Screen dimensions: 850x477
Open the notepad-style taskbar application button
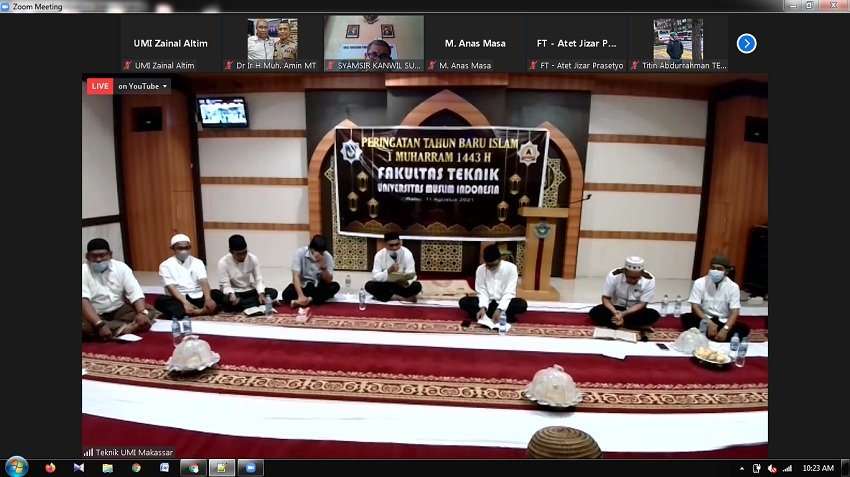click(222, 468)
